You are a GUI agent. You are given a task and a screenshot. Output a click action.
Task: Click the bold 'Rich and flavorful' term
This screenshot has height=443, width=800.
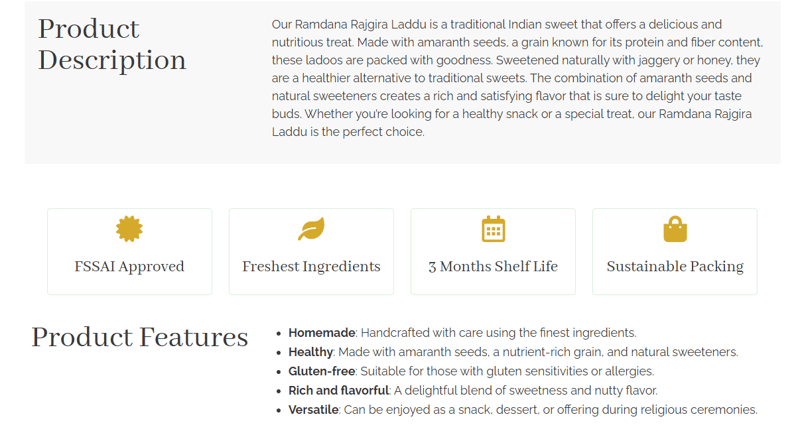tap(339, 391)
